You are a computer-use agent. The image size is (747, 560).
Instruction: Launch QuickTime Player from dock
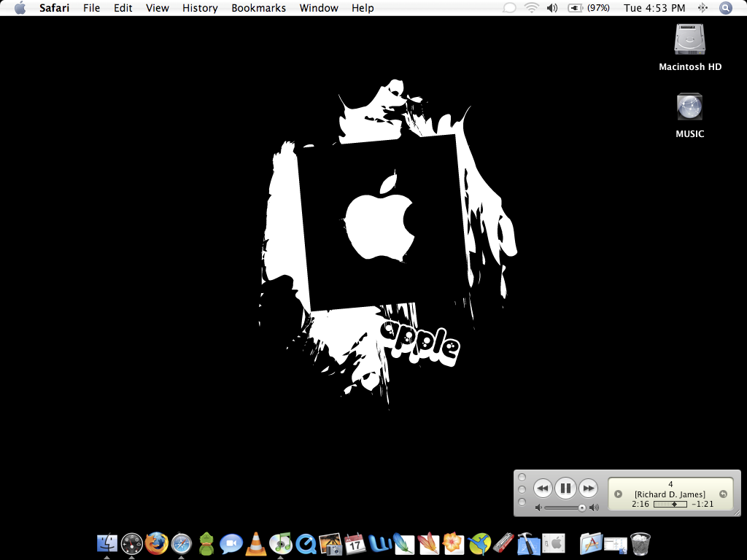(306, 543)
